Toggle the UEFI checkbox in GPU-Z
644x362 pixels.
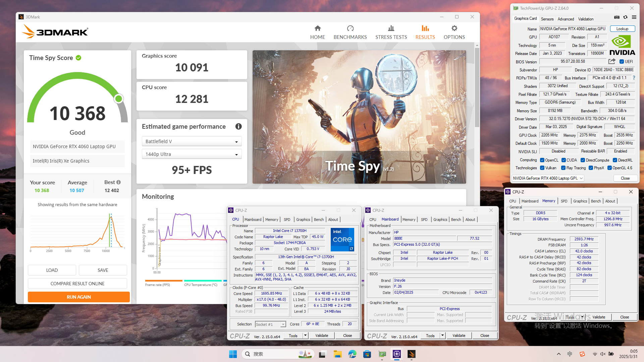[622, 62]
